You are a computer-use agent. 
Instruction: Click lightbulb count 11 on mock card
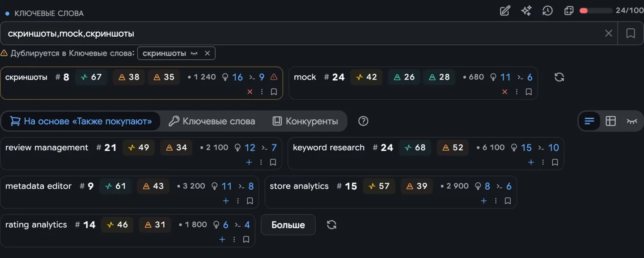click(500, 77)
